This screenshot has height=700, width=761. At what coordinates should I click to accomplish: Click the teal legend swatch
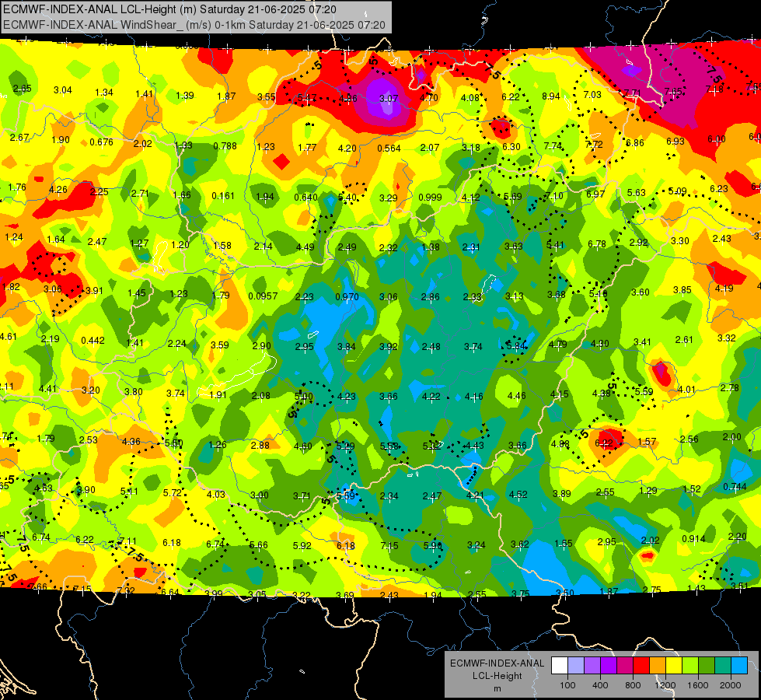click(x=723, y=666)
